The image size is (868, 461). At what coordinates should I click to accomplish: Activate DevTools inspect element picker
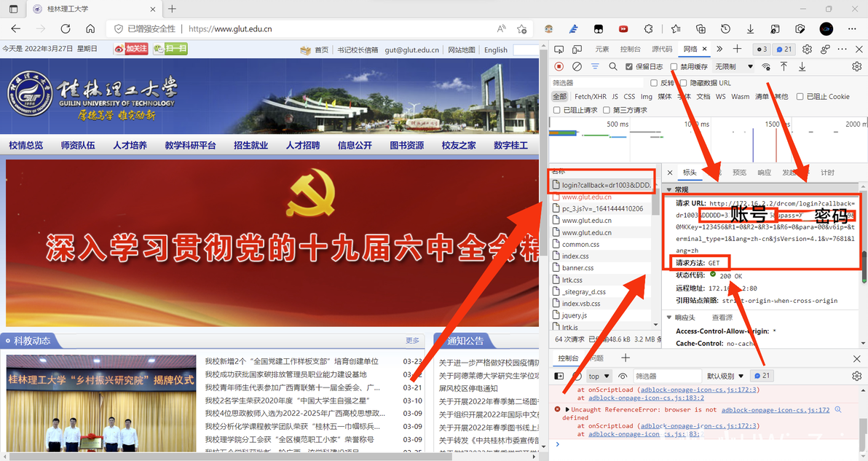tap(559, 50)
